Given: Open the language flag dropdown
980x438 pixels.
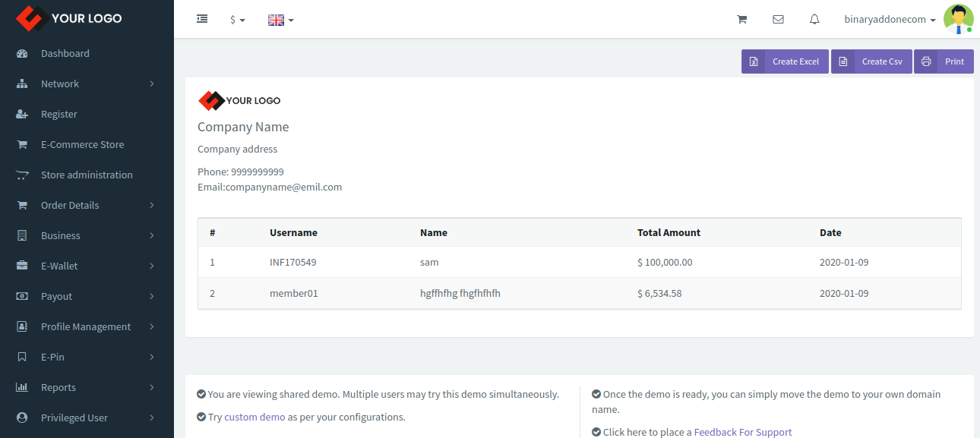Looking at the screenshot, I should [x=281, y=20].
